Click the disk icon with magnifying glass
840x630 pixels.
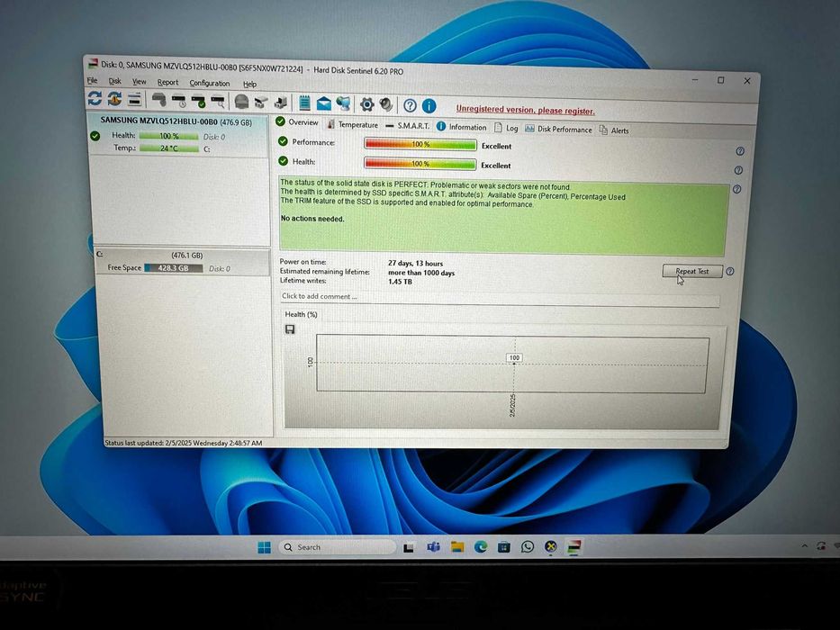[218, 101]
